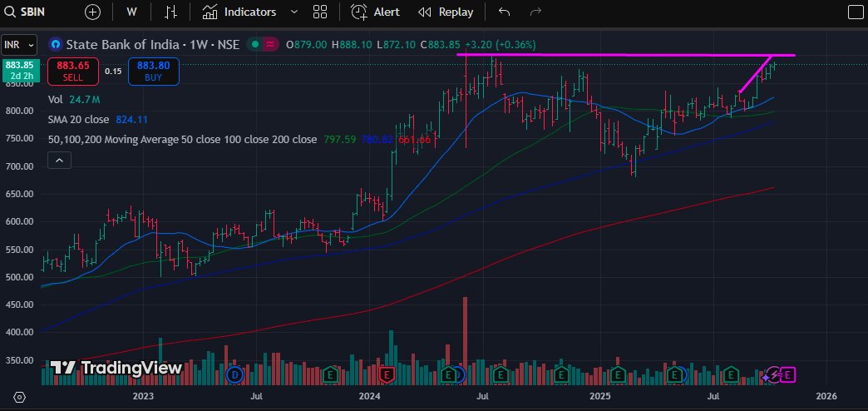
Task: Select the State Bank of India title legend
Action: coord(153,44)
